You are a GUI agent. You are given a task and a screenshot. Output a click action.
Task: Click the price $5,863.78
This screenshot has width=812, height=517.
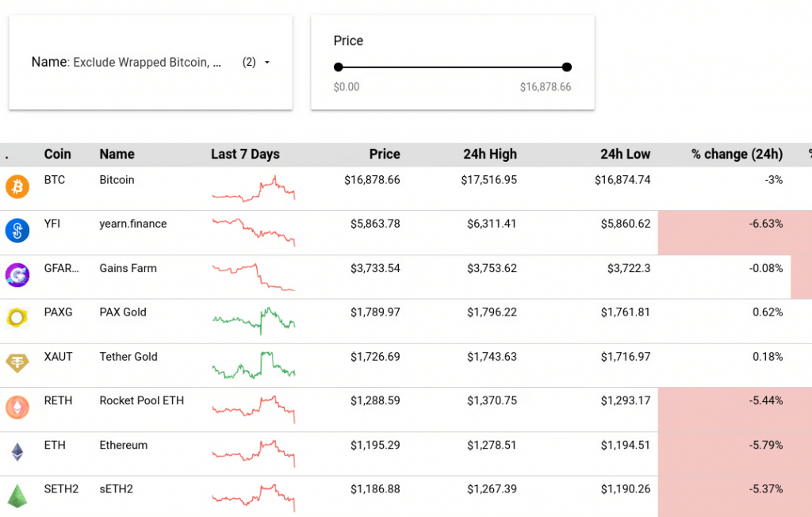coord(375,224)
